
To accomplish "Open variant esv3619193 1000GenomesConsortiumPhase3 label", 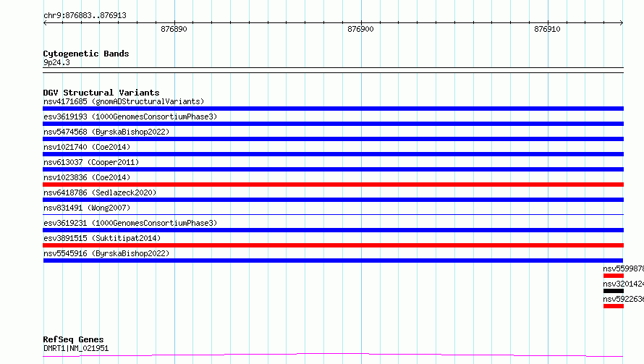I will (130, 117).
